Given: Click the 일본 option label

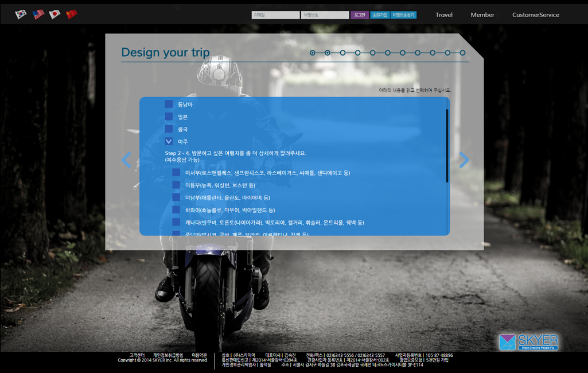Looking at the screenshot, I should point(182,117).
